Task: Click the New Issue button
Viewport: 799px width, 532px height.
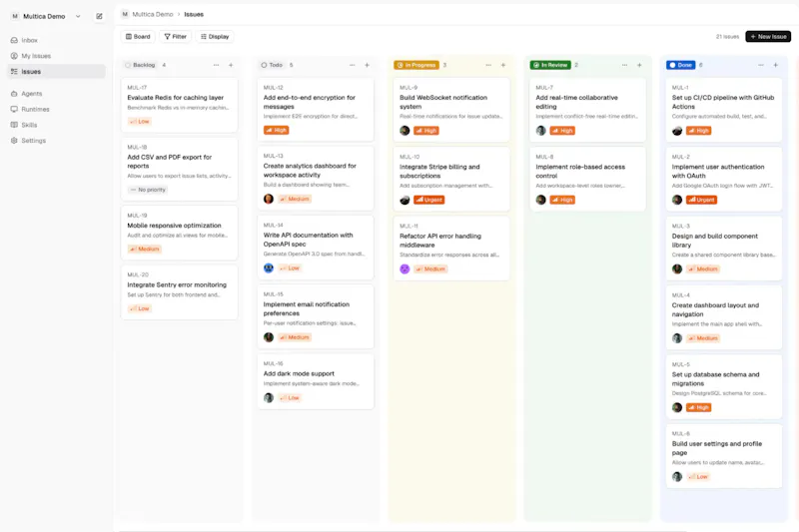Action: 768,37
